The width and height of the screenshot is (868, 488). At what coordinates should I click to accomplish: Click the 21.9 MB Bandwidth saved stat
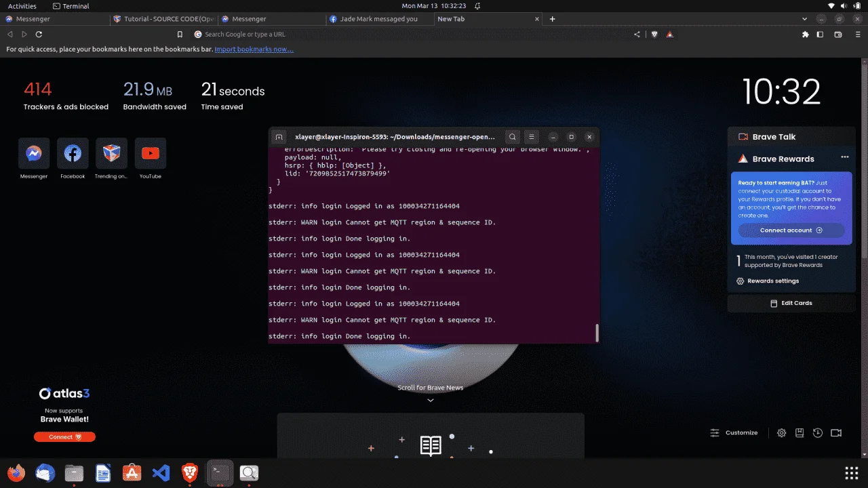click(155, 96)
